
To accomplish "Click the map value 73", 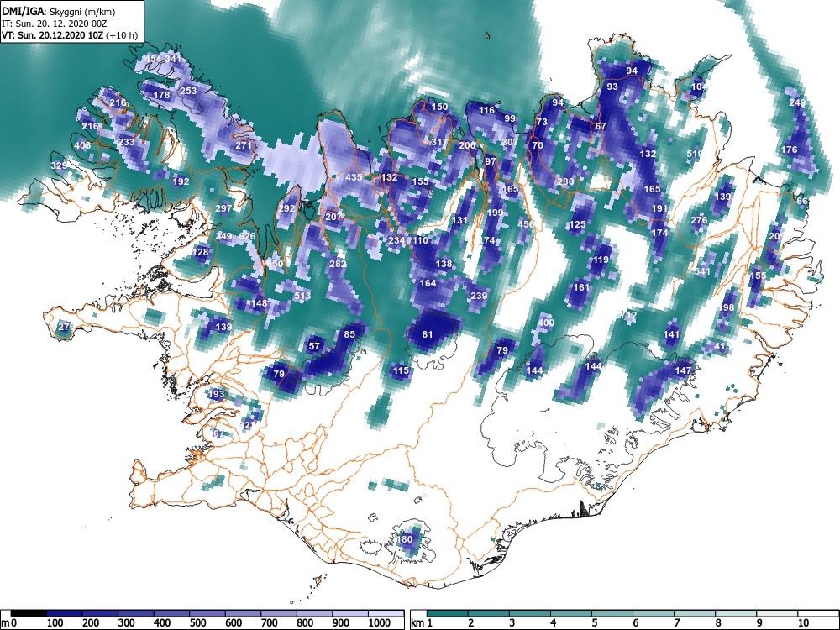I will 542,122.
